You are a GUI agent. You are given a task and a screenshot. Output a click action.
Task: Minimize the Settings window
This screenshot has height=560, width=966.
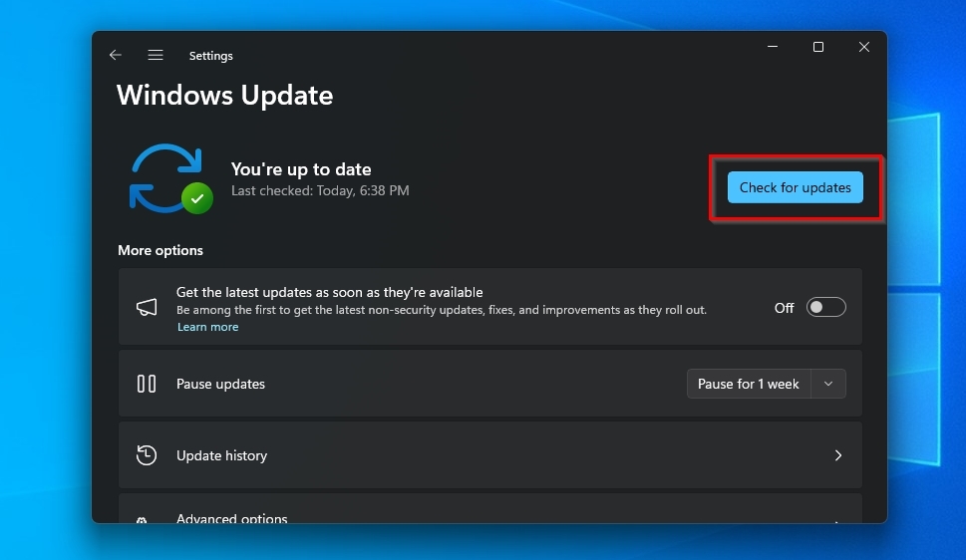coord(773,48)
